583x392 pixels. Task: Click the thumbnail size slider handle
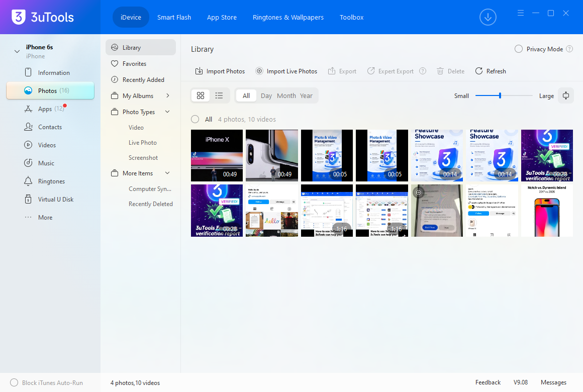tap(500, 95)
